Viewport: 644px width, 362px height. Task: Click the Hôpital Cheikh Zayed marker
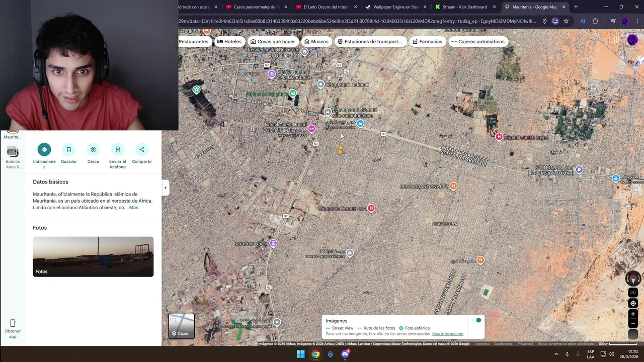(499, 137)
